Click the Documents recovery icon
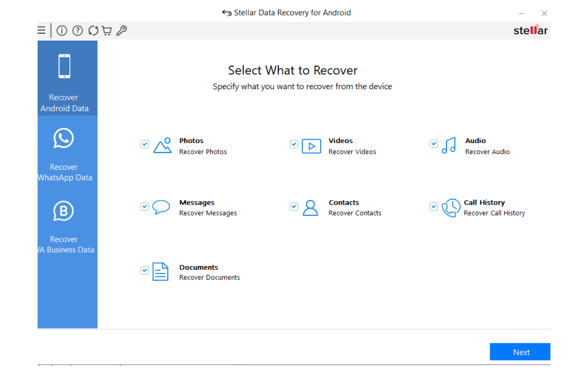The image size is (588, 371). (x=161, y=271)
